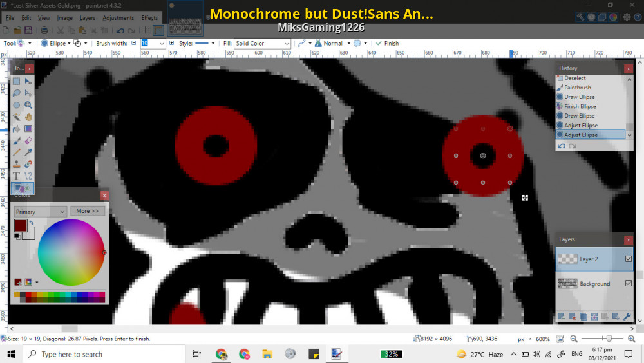Select the Paint Bucket tool
The height and width of the screenshot is (363, 644).
coord(17,129)
